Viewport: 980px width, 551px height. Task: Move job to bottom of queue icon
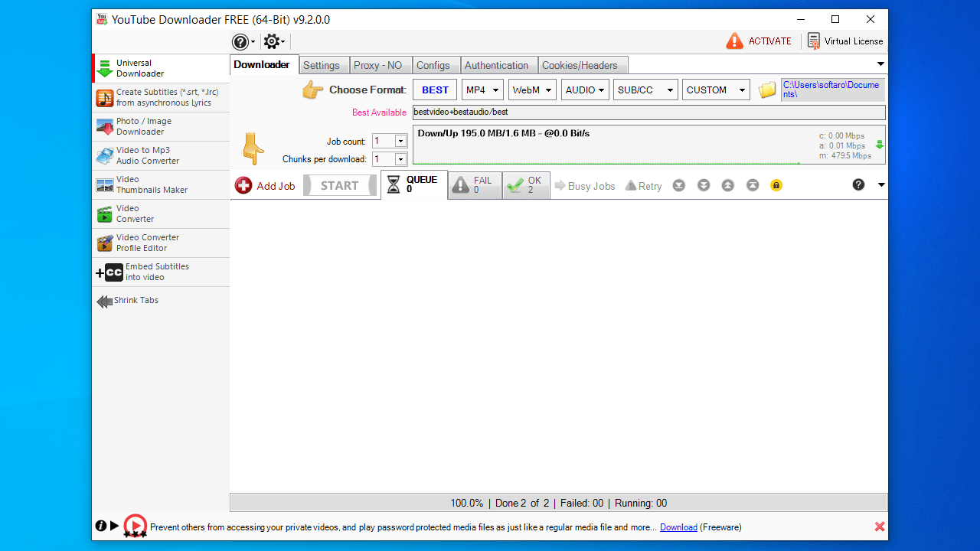(679, 185)
